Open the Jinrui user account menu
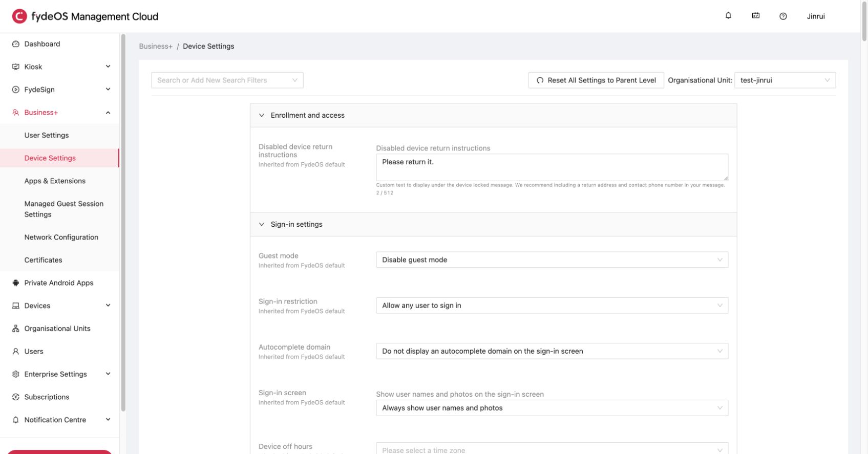868x454 pixels. point(816,16)
